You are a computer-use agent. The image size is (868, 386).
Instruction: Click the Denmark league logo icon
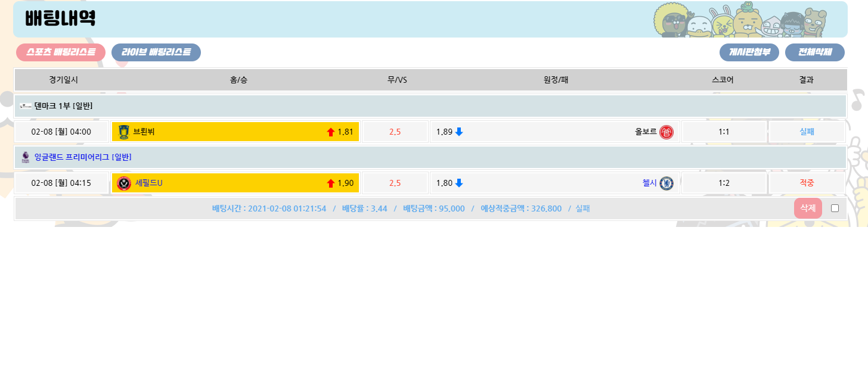tap(26, 106)
